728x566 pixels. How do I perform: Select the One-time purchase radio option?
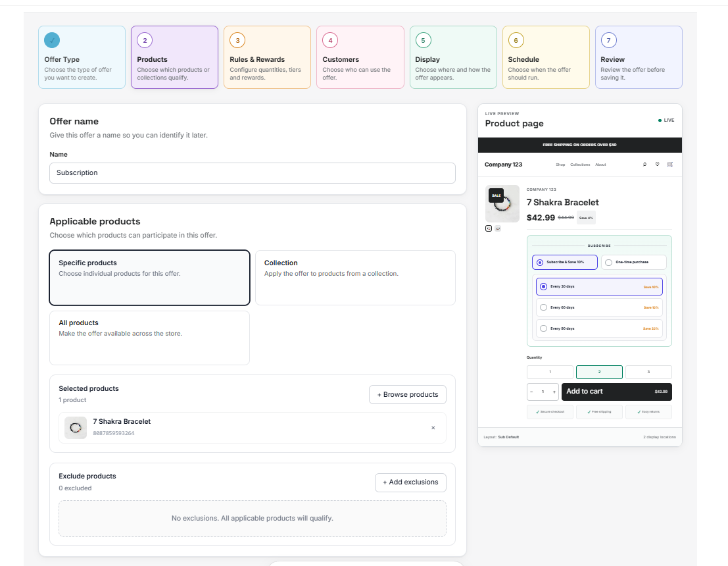coord(634,262)
